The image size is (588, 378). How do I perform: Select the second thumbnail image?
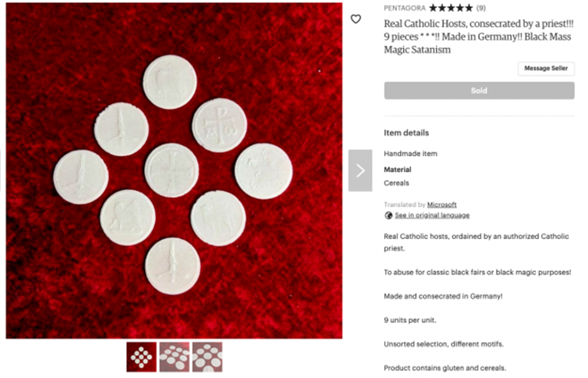(174, 357)
